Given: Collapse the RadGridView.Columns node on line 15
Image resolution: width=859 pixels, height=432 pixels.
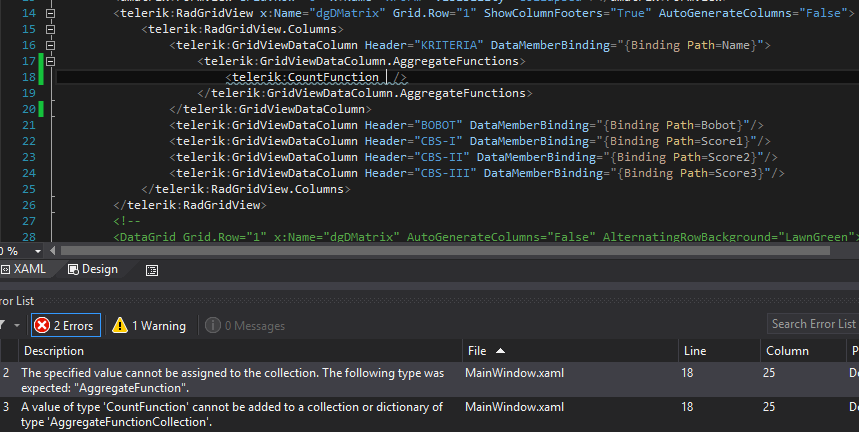Looking at the screenshot, I should (51, 30).
